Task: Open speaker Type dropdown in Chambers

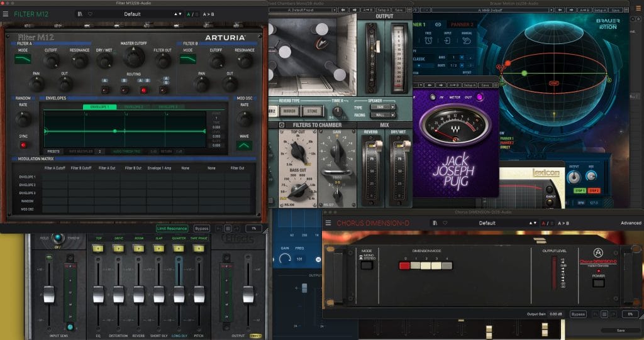Action: (382, 107)
